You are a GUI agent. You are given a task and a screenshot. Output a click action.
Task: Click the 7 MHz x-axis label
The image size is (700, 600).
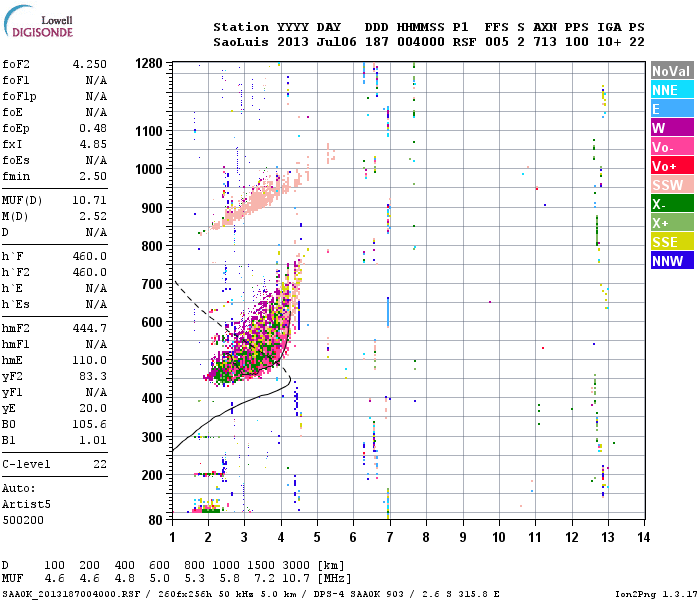pyautogui.click(x=389, y=537)
